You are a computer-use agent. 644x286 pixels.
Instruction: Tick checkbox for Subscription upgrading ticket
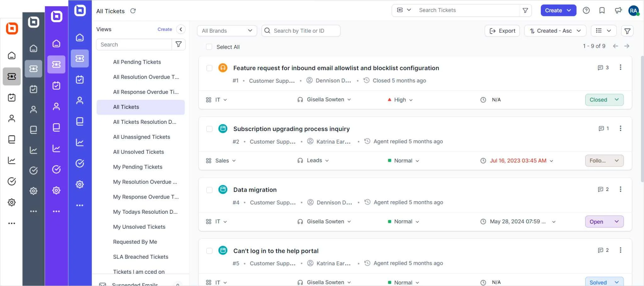[x=209, y=129]
